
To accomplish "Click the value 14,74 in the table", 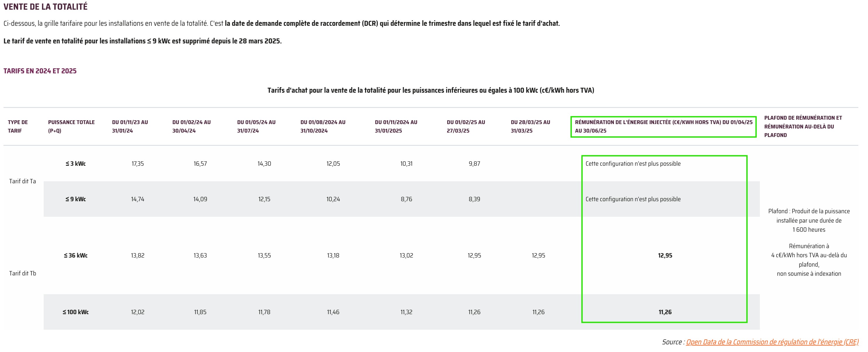I will [x=137, y=199].
